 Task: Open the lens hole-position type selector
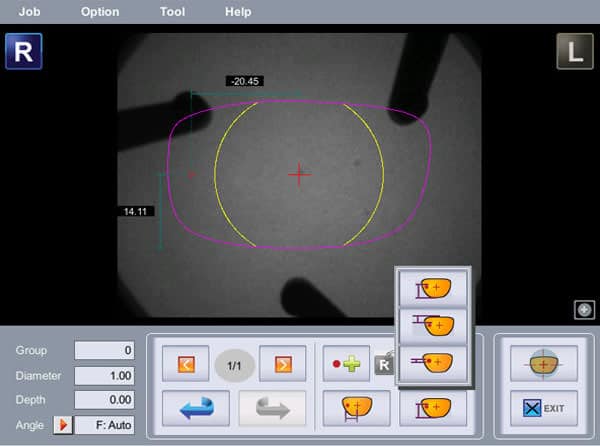click(x=432, y=408)
